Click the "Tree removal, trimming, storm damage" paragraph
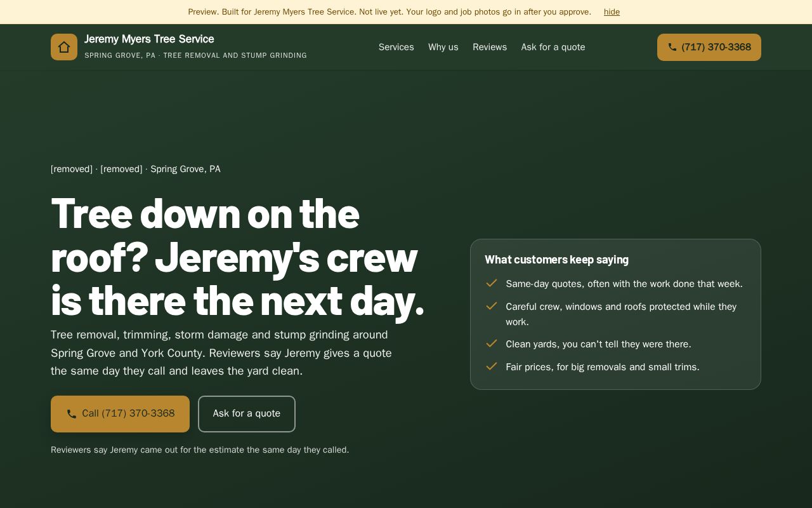Screen dimensions: 812x508 221,352
